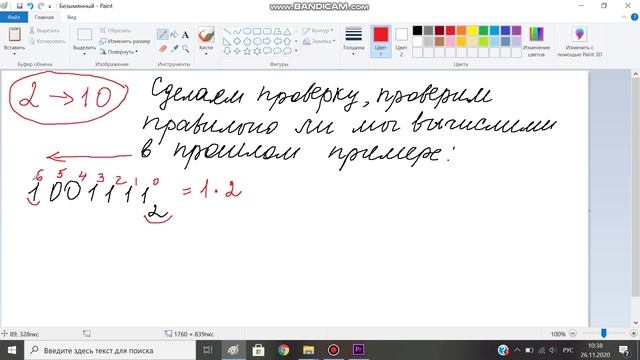The image size is (640, 360).
Task: Choose the right arrow shape
Action: (267, 41)
